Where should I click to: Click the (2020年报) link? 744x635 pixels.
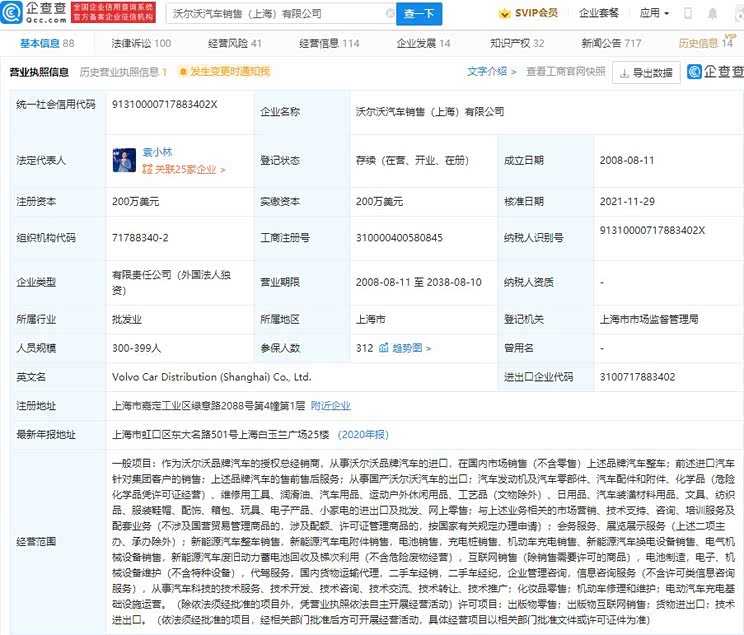[x=363, y=435]
